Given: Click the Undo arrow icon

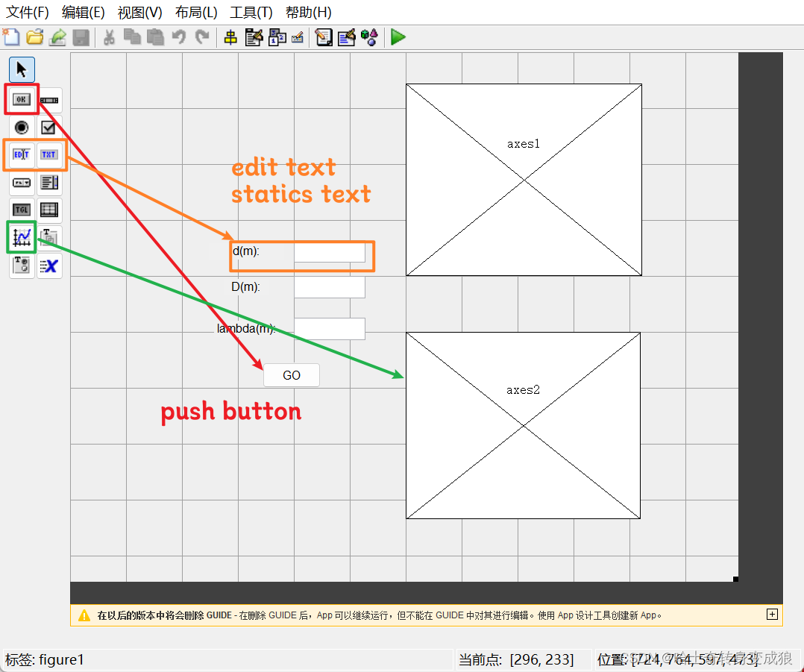Looking at the screenshot, I should point(179,37).
